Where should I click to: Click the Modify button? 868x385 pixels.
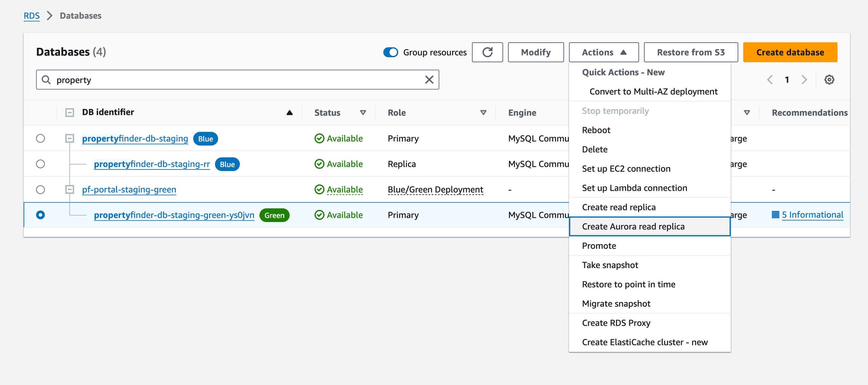pyautogui.click(x=536, y=52)
